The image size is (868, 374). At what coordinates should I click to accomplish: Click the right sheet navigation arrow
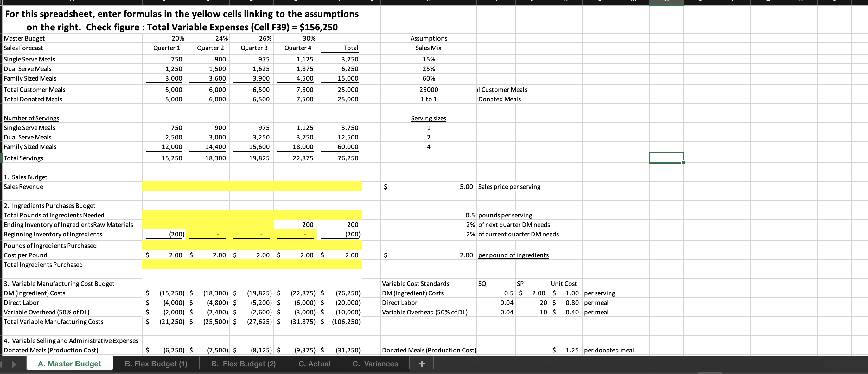pos(14,364)
